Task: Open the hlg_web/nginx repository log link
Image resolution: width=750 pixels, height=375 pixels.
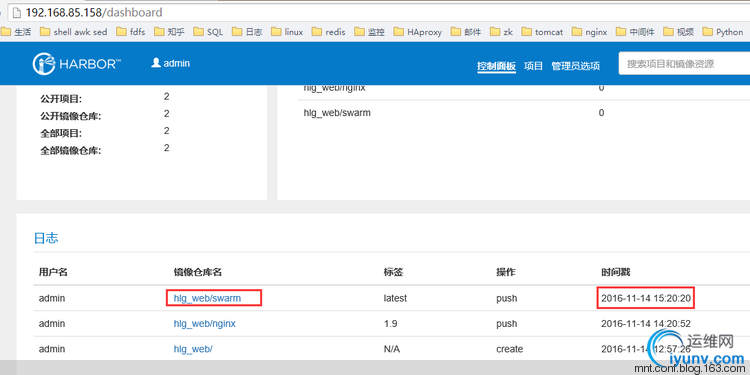Action: coord(204,324)
